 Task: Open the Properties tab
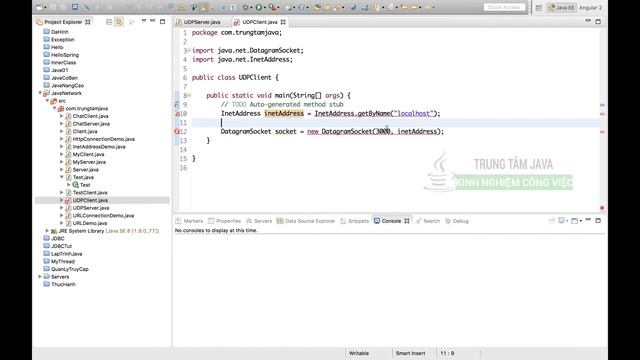point(224,221)
